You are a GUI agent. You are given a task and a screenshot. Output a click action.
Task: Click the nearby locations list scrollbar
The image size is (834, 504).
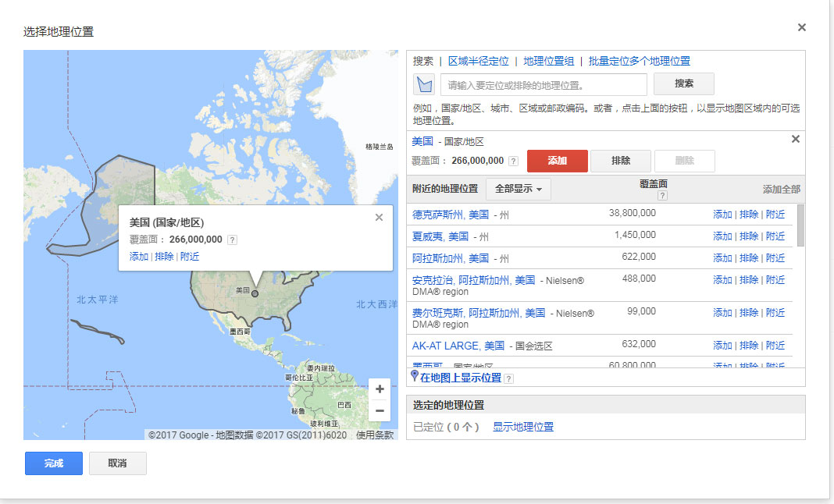[x=800, y=225]
